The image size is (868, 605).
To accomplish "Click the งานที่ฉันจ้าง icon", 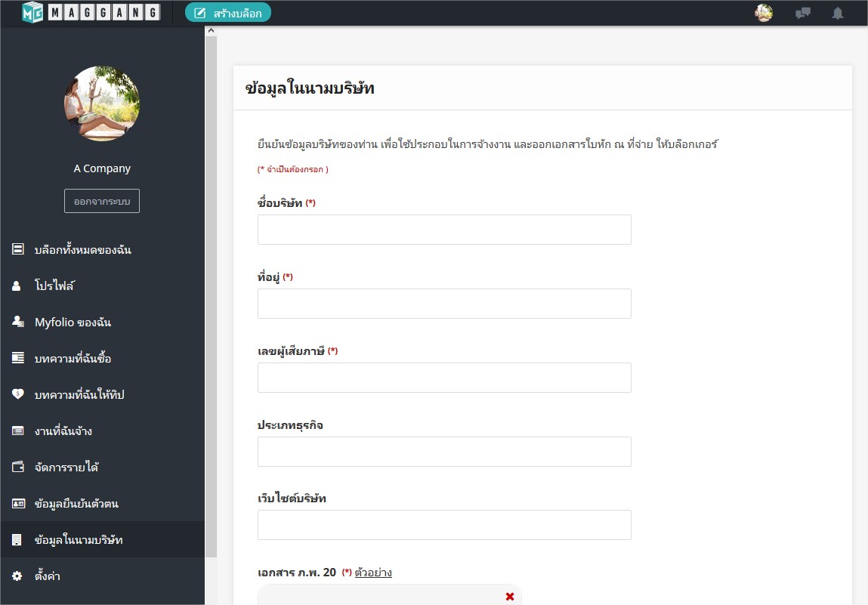I will coord(17,431).
